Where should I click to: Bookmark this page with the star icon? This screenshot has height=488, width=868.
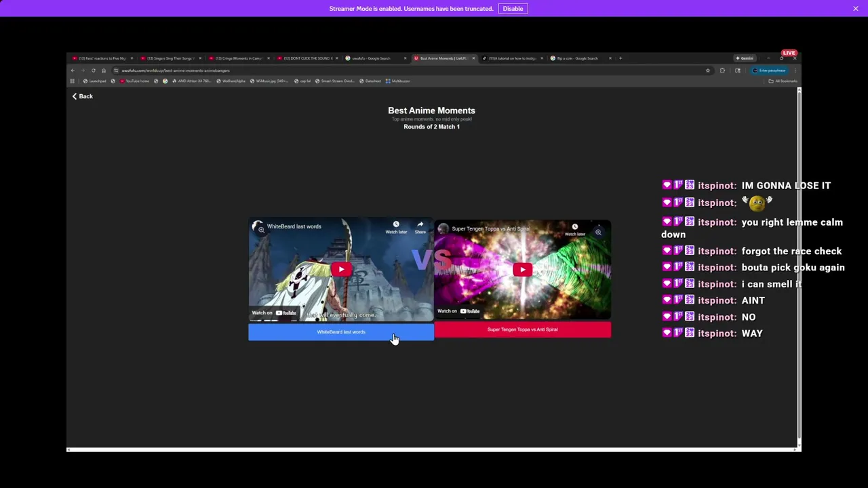click(x=708, y=70)
